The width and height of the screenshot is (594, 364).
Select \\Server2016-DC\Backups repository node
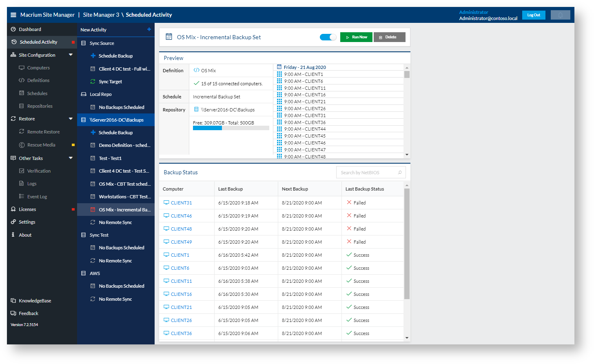tap(116, 120)
